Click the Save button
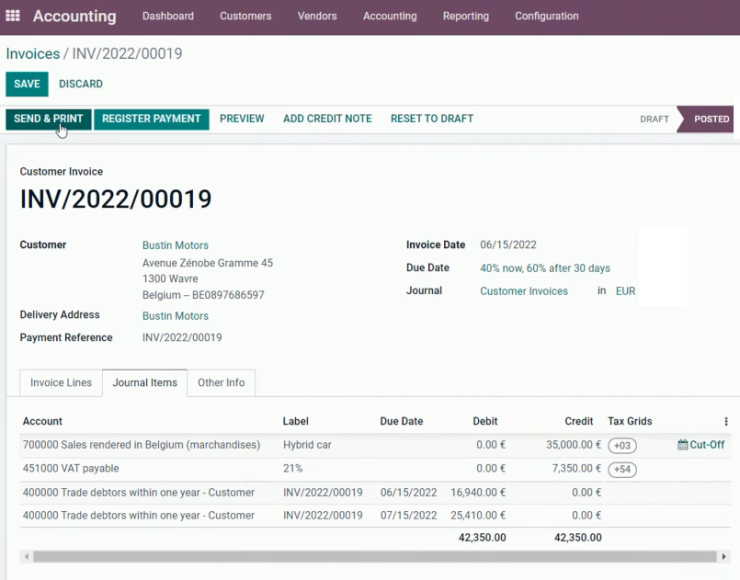 (27, 84)
